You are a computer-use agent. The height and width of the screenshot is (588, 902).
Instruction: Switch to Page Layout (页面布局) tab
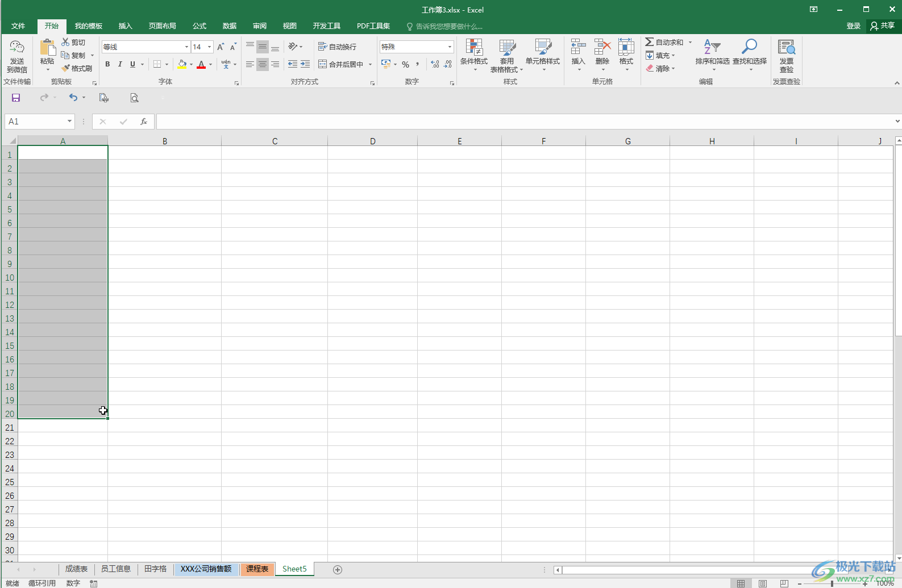tap(162, 26)
